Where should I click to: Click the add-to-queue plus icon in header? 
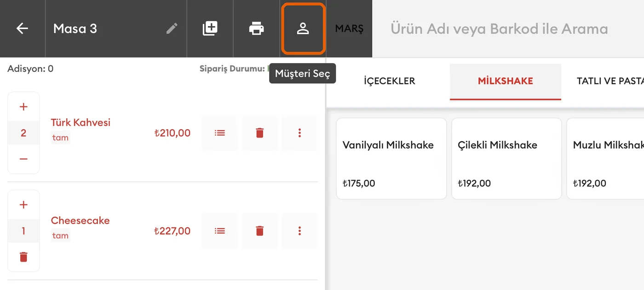210,29
